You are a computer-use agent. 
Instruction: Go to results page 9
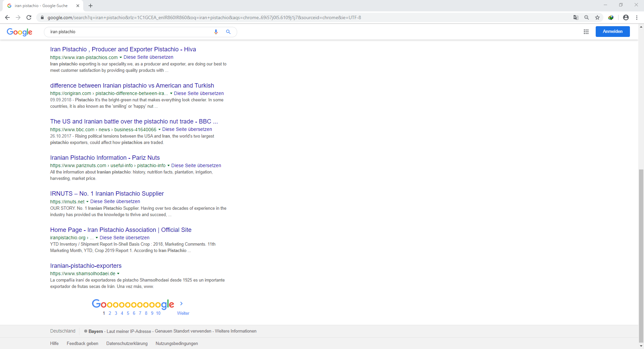tap(152, 313)
